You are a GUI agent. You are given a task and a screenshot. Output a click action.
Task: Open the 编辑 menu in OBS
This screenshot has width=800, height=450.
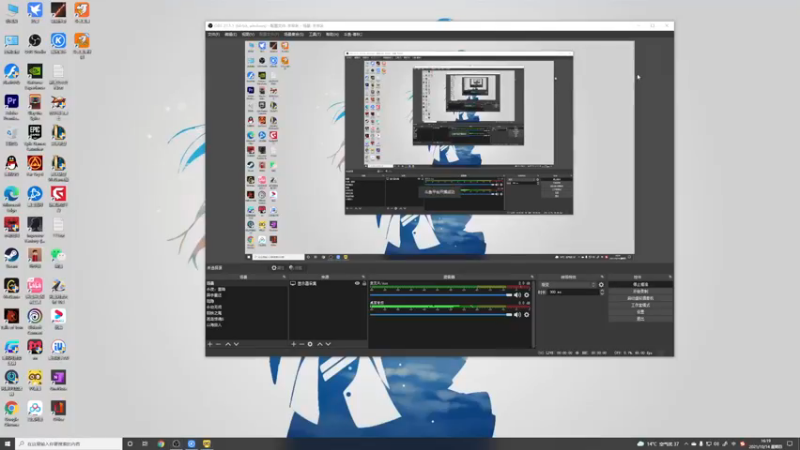(231, 34)
